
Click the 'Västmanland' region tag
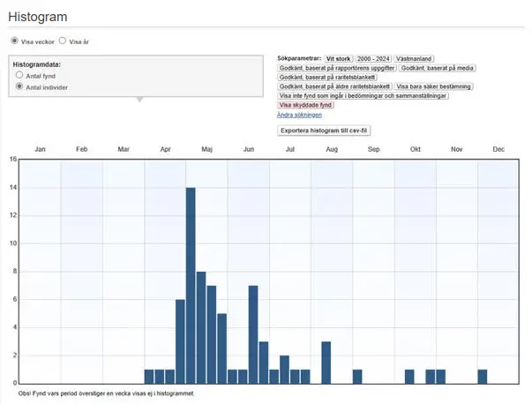coord(414,58)
